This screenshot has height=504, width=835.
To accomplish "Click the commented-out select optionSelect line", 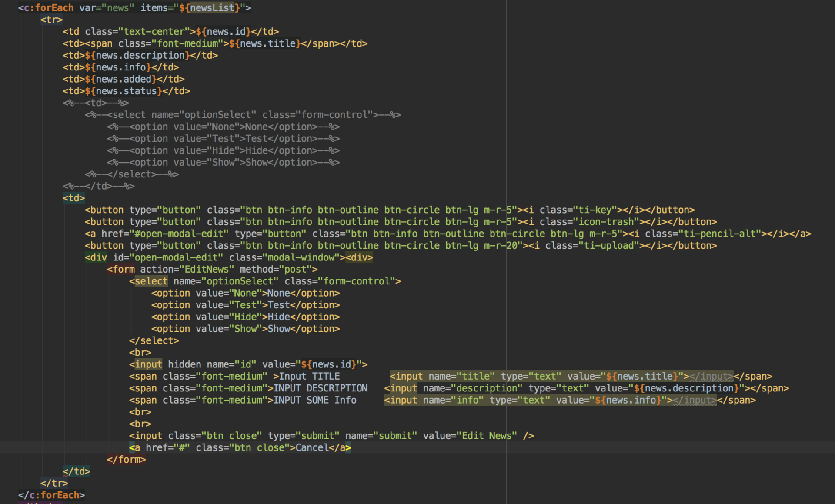I will tap(243, 115).
